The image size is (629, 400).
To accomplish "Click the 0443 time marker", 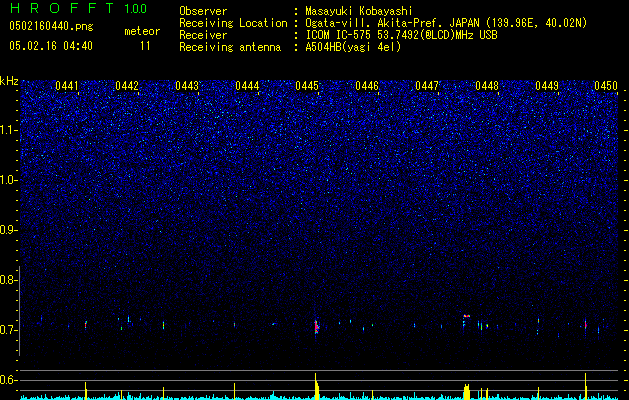I will [187, 86].
